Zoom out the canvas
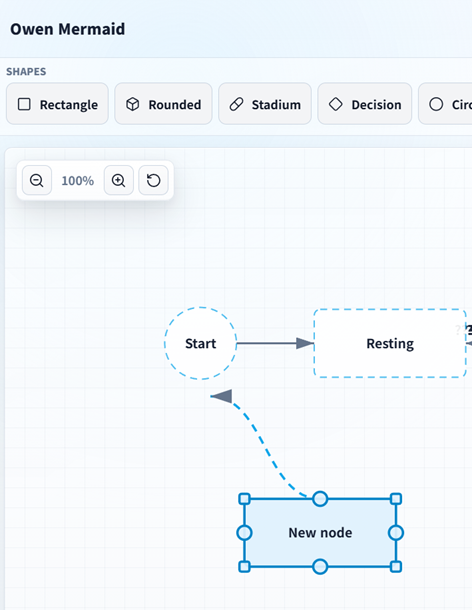Viewport: 474px width, 610px height. tap(37, 181)
